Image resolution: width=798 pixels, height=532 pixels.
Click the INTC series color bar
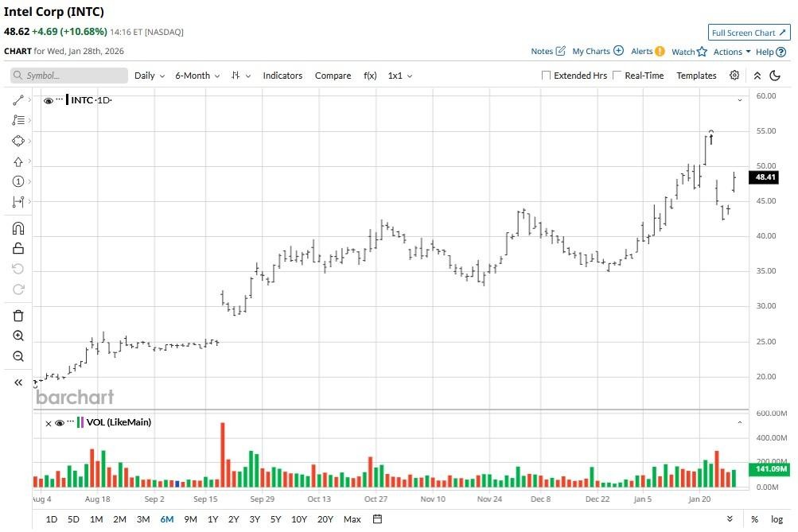click(x=67, y=99)
